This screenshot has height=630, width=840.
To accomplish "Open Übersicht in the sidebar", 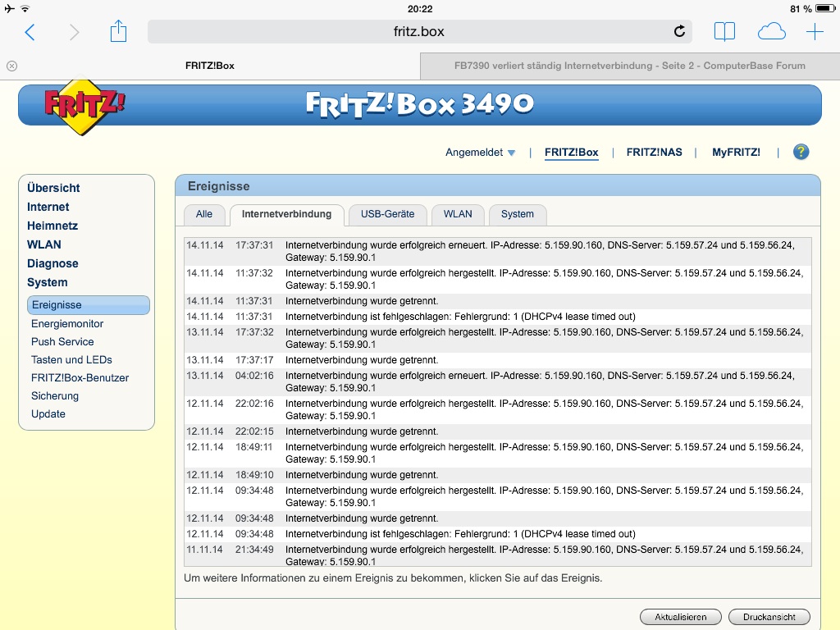I will point(53,188).
